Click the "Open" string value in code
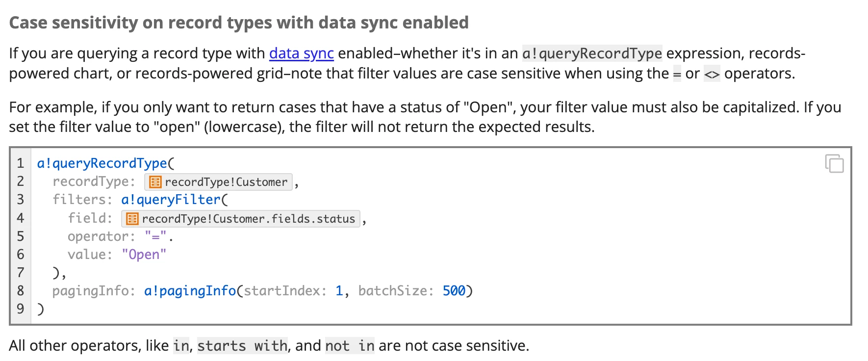The width and height of the screenshot is (868, 361). 144,255
